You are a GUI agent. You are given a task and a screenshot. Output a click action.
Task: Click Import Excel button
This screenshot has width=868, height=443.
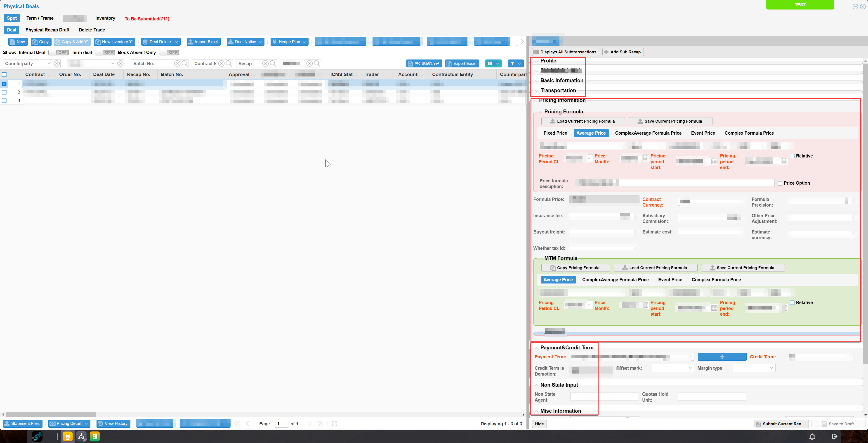tap(203, 42)
